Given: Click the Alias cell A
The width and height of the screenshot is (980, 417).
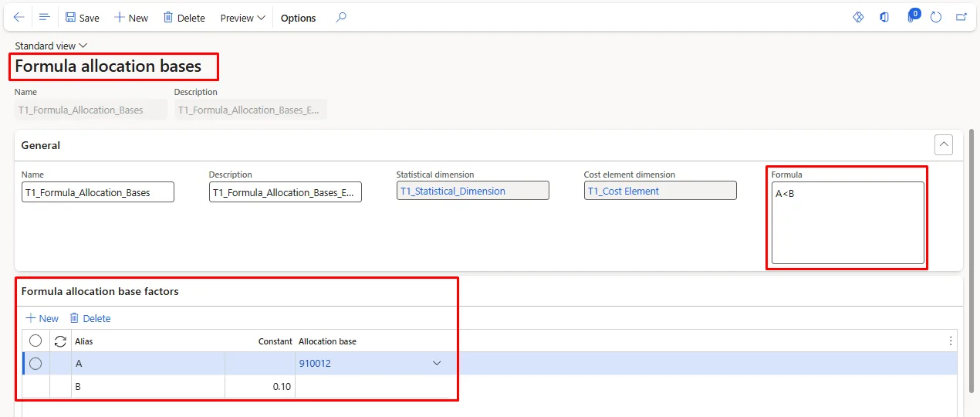Looking at the screenshot, I should pyautogui.click(x=148, y=364).
